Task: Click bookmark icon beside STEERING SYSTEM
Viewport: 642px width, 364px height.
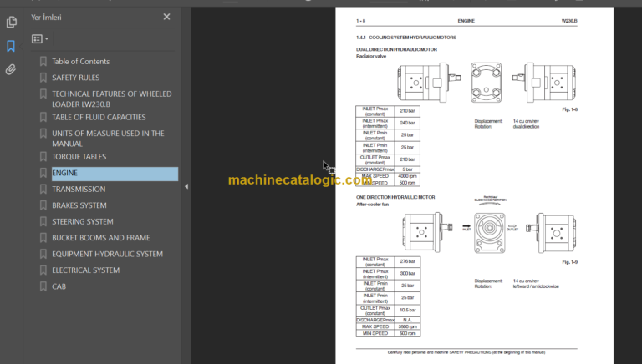Action: [43, 222]
